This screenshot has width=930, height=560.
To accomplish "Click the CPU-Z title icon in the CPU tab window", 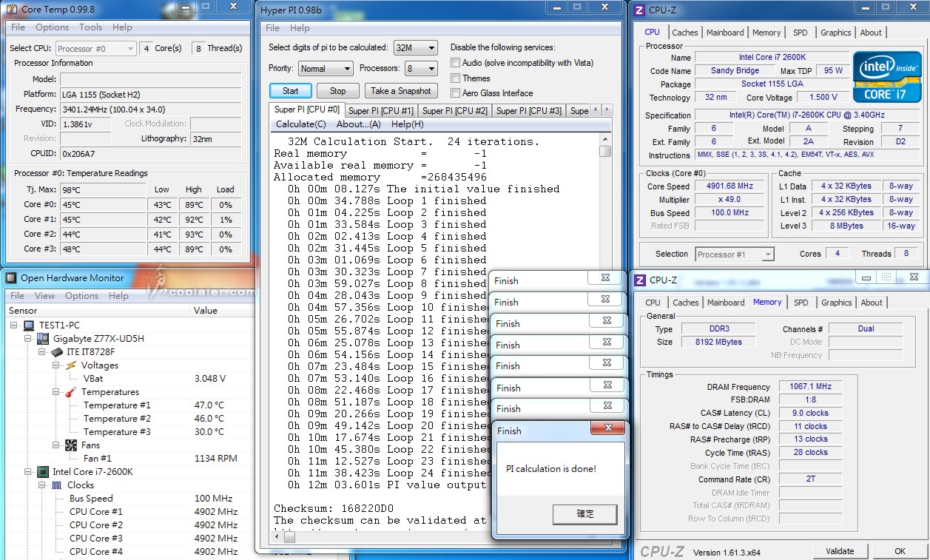I will coord(639,10).
